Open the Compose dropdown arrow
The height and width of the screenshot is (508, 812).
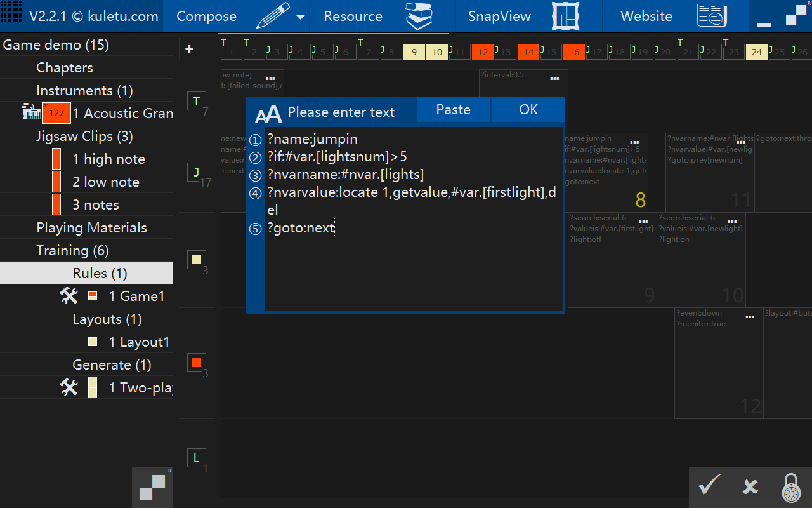[x=300, y=17]
